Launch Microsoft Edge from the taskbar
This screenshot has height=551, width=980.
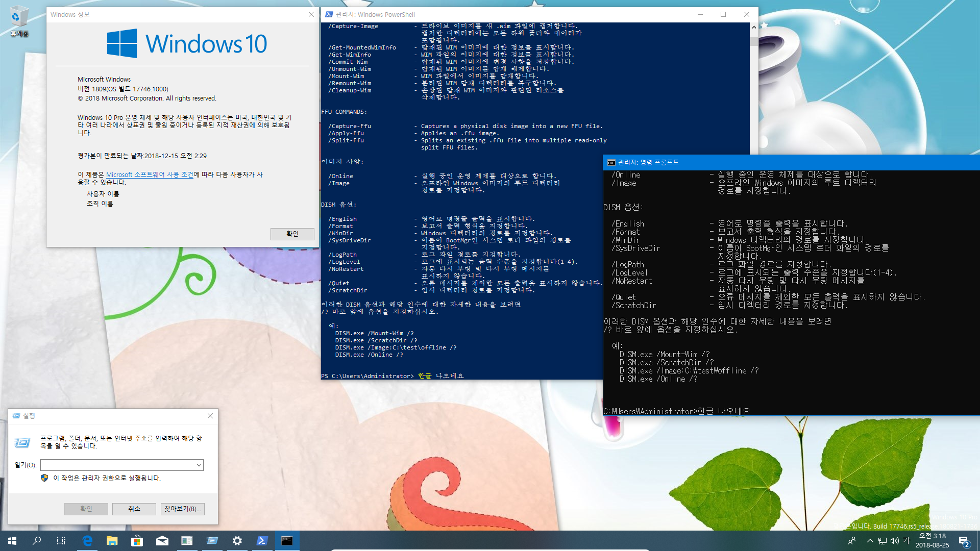[87, 541]
